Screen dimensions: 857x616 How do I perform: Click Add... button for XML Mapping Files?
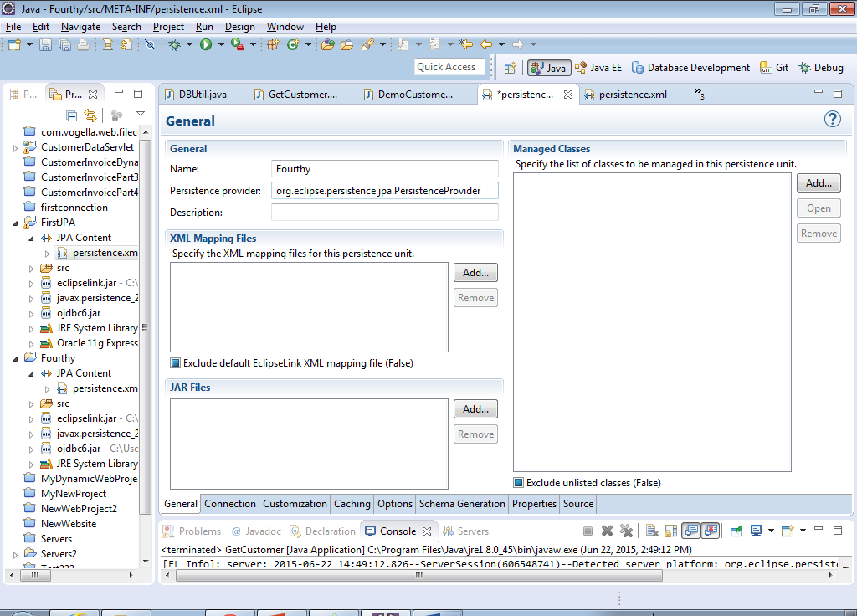coord(475,272)
